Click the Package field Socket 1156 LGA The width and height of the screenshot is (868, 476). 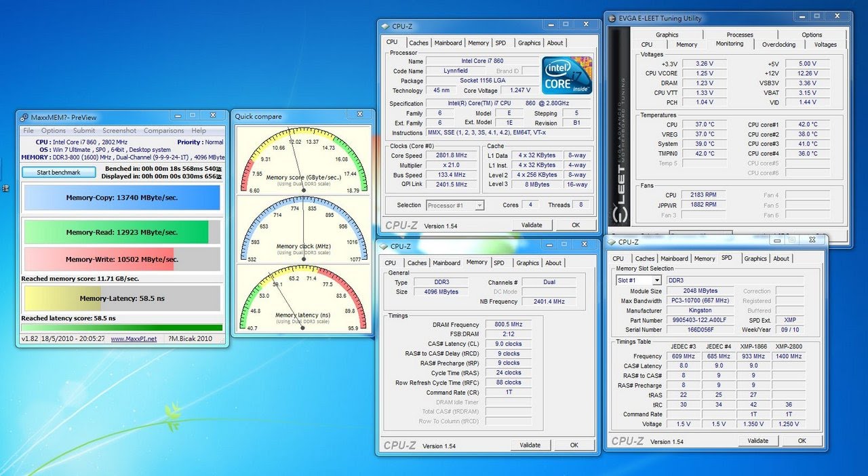coord(481,81)
